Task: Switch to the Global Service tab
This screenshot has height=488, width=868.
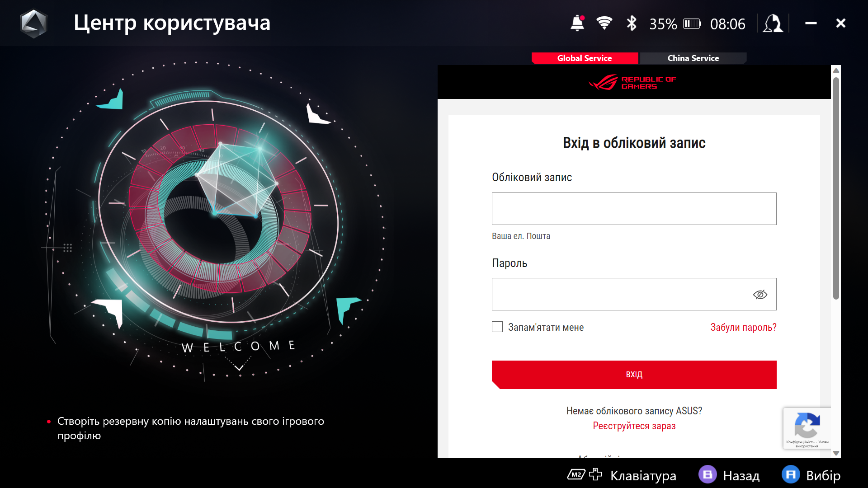Action: coord(585,58)
